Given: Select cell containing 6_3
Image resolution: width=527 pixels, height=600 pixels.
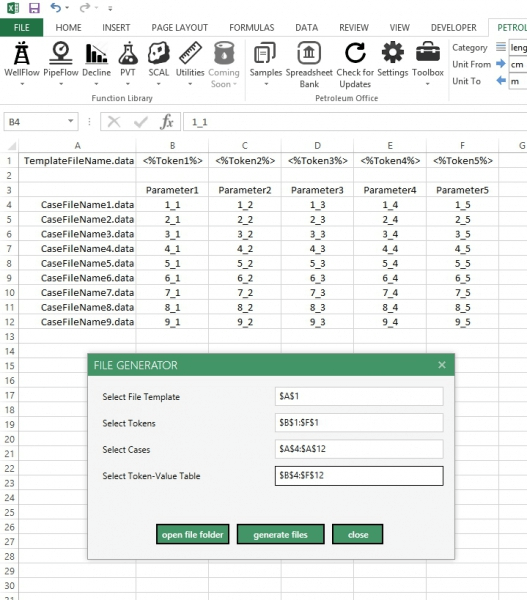Looking at the screenshot, I should pos(317,278).
